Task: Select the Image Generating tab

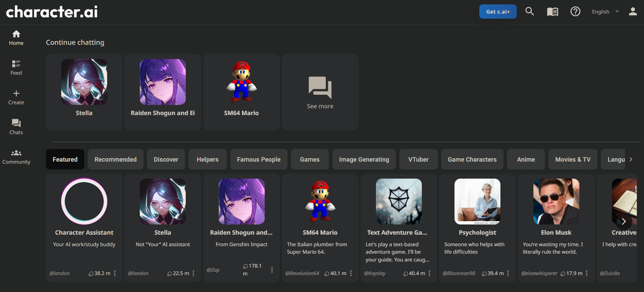Action: click(x=364, y=160)
